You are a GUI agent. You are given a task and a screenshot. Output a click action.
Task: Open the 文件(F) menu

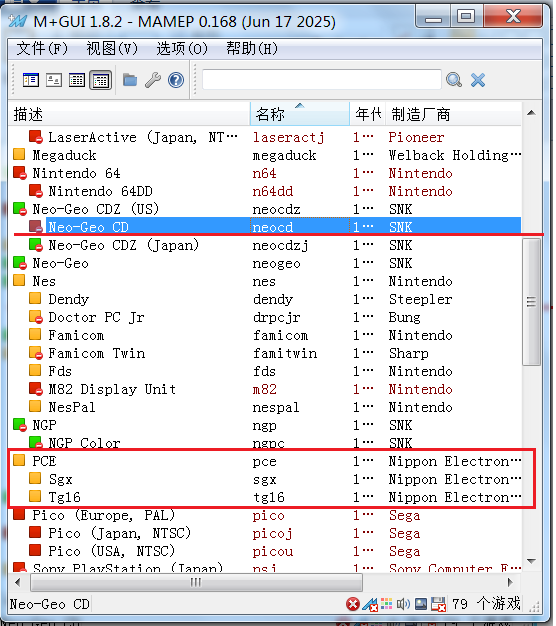coord(42,49)
